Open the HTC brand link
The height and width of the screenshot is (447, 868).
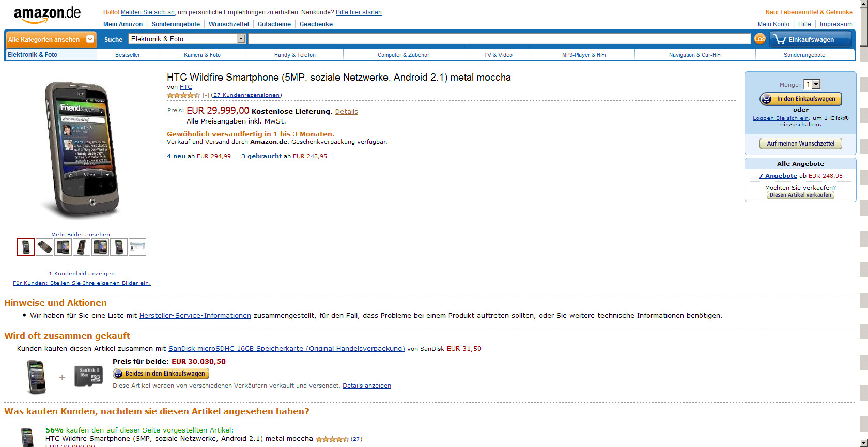(186, 87)
